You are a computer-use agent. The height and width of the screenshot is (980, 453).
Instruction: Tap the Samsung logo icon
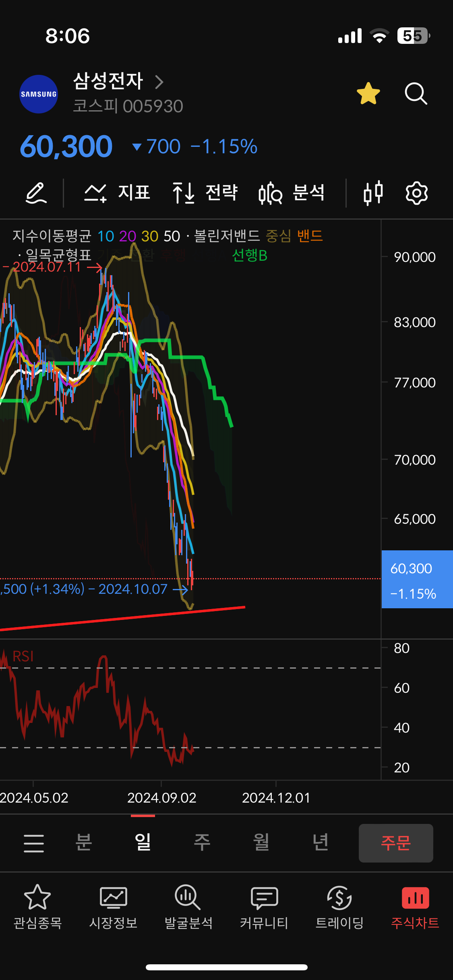point(39,94)
